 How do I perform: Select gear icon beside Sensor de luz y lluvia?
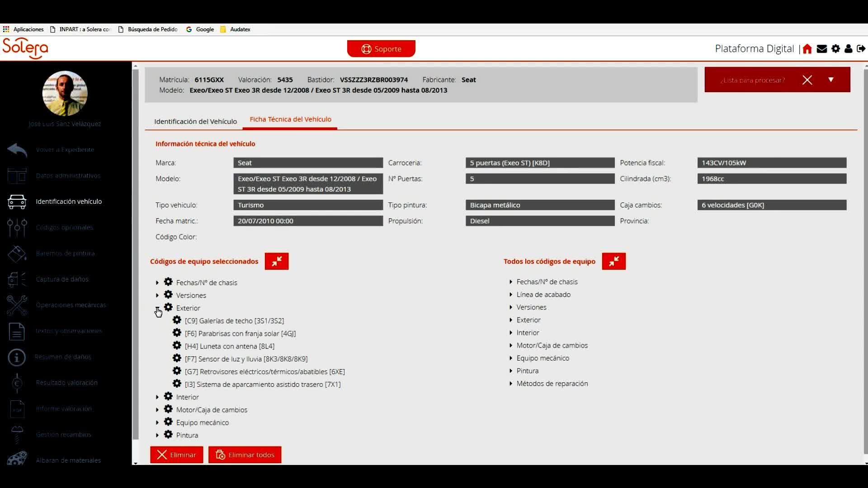[x=177, y=358]
